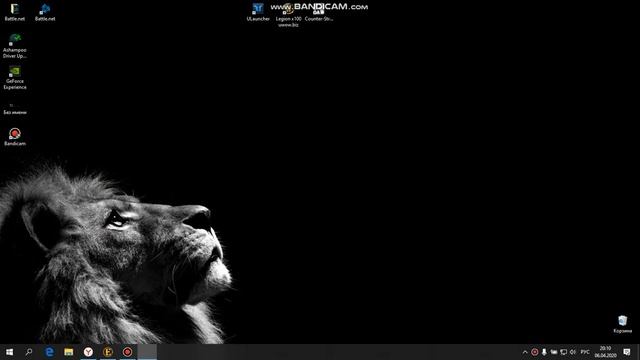Open volume speaker tray icon
640x360 pixels.
pos(573,352)
